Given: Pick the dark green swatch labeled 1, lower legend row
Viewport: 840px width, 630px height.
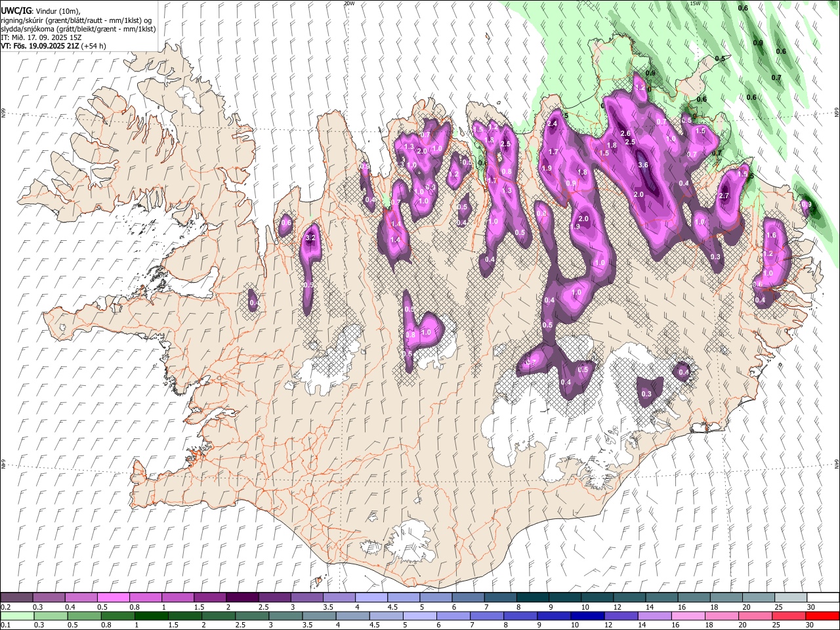Looking at the screenshot, I should (152, 616).
